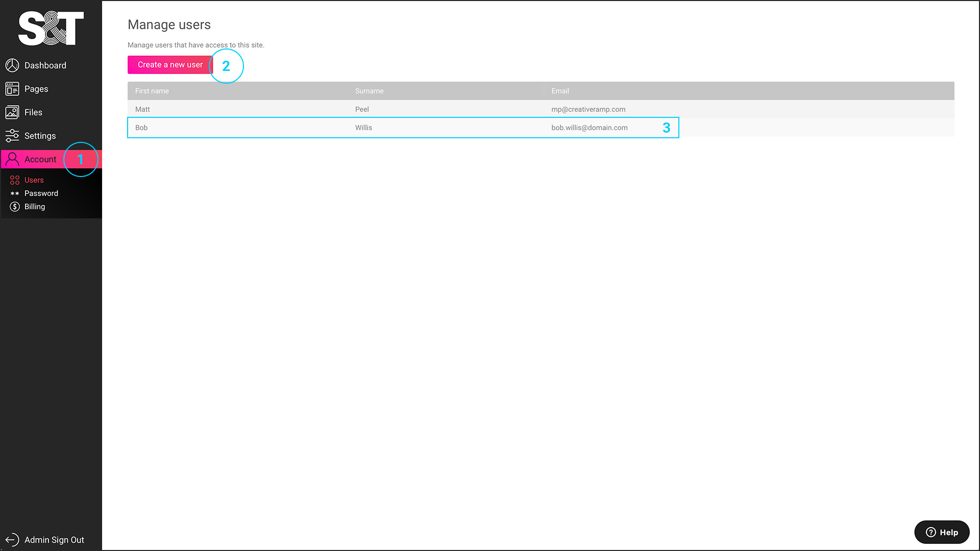The height and width of the screenshot is (551, 980).
Task: Click the Users four-circles icon
Action: [x=15, y=180]
